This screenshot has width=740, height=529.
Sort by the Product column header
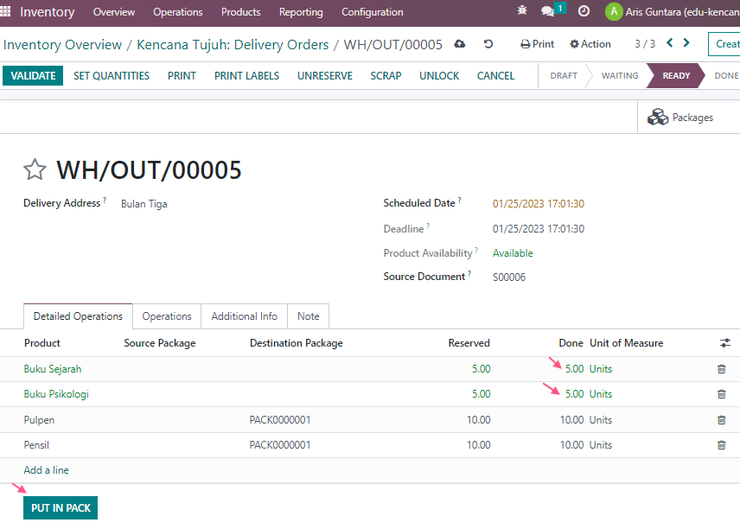click(x=42, y=343)
